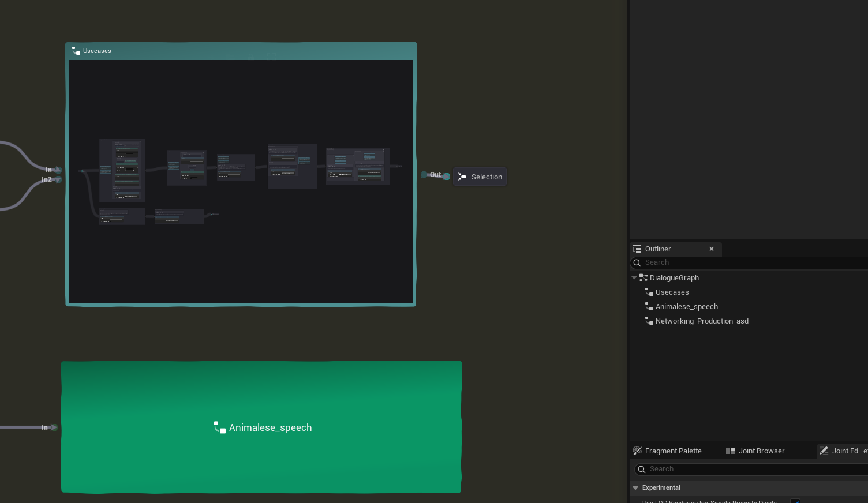This screenshot has height=503, width=868.
Task: Toggle Use LOD Rendering checkbox
Action: [x=795, y=501]
